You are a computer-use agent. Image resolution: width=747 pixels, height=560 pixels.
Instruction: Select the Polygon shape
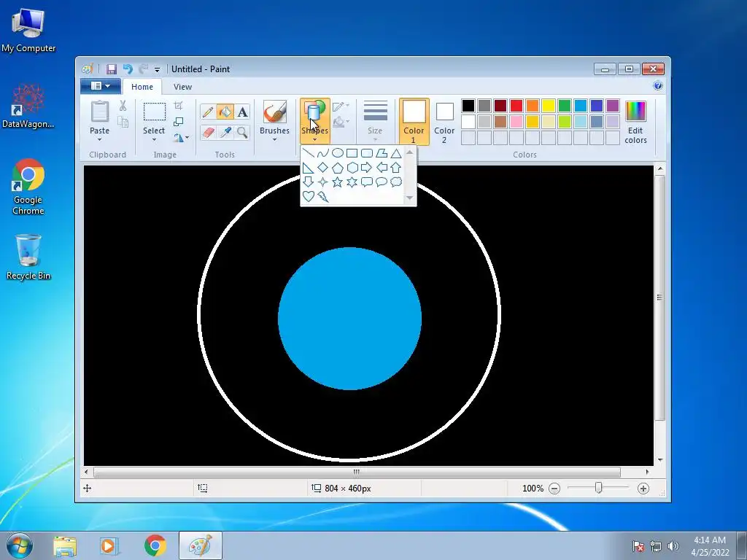(381, 153)
